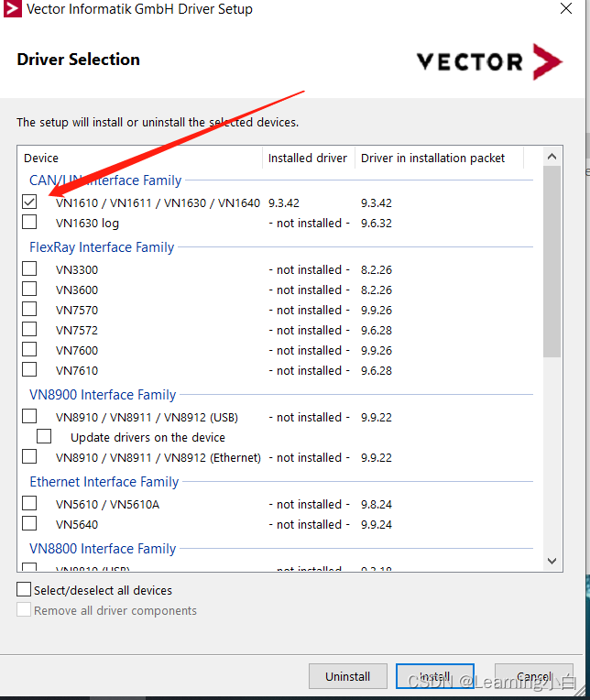Click the Device column header

click(139, 158)
